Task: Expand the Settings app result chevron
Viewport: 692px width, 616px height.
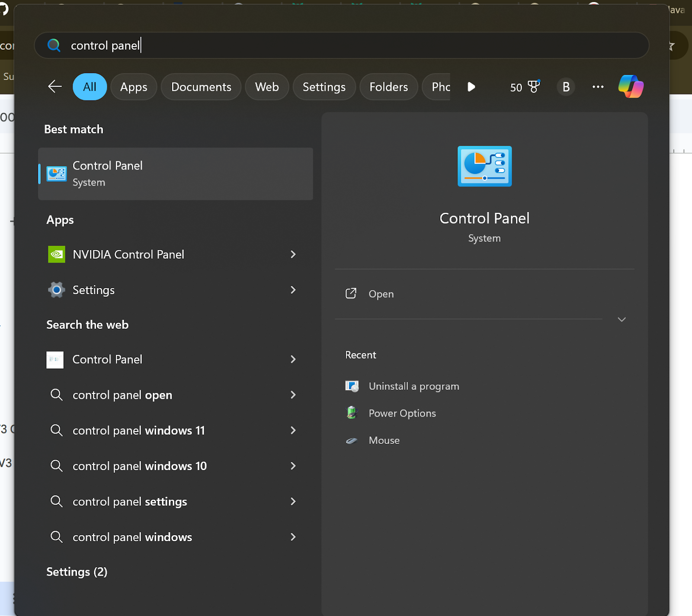Action: [293, 290]
